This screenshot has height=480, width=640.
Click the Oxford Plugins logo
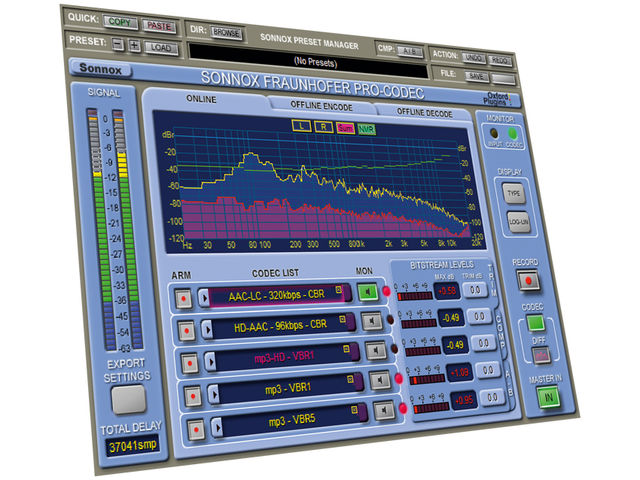pos(498,98)
